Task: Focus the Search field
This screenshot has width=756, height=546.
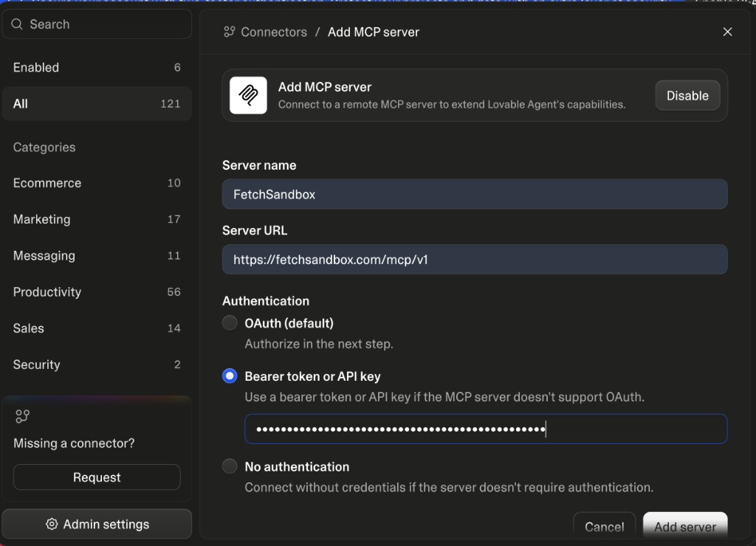Action: point(97,24)
